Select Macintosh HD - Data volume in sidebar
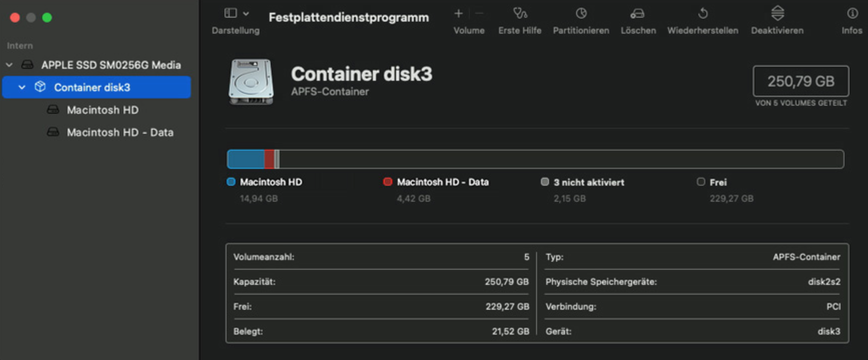This screenshot has width=868, height=360. [120, 133]
